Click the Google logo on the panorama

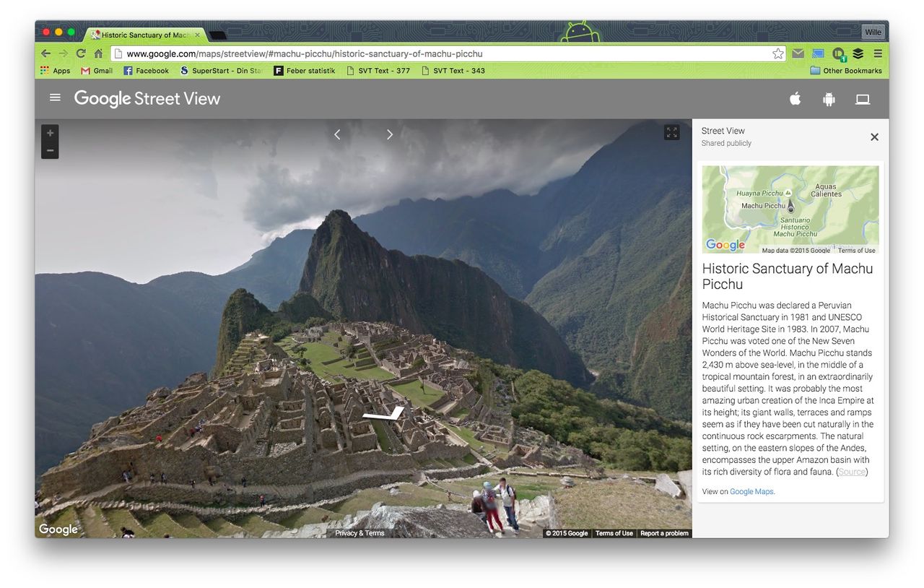(58, 529)
